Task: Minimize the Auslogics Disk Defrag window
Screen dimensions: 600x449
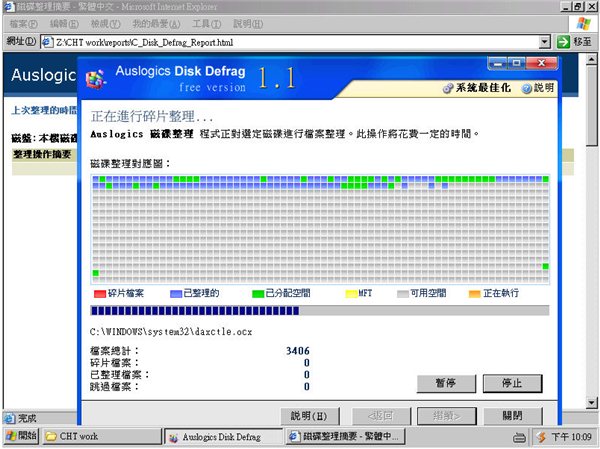Action: click(497, 64)
